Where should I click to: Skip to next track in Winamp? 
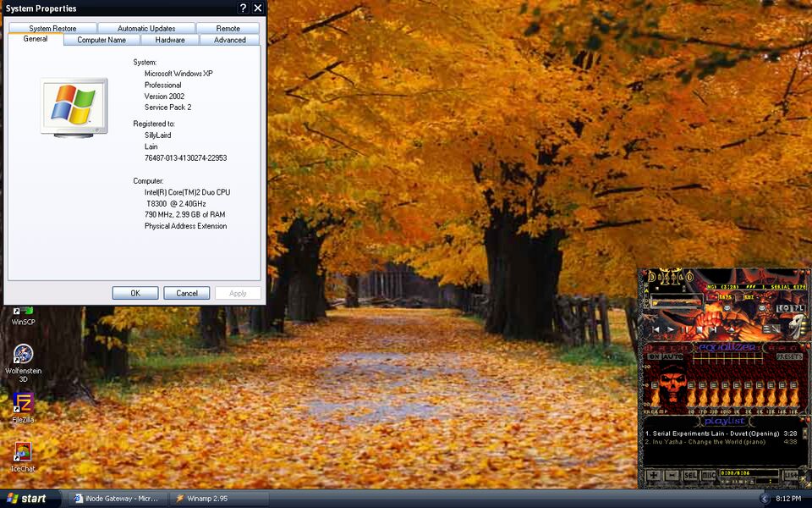tap(714, 329)
